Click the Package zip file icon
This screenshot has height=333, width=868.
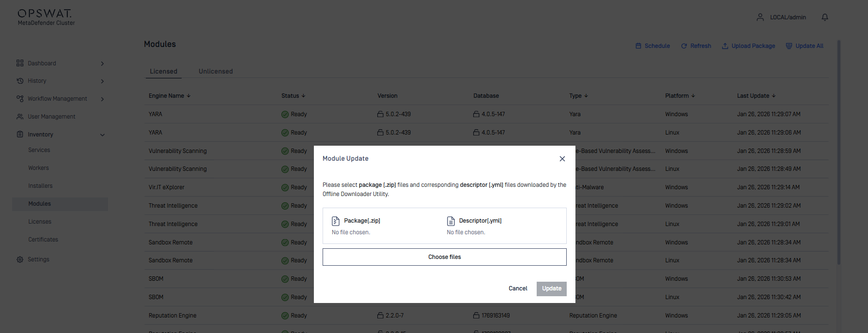click(336, 221)
